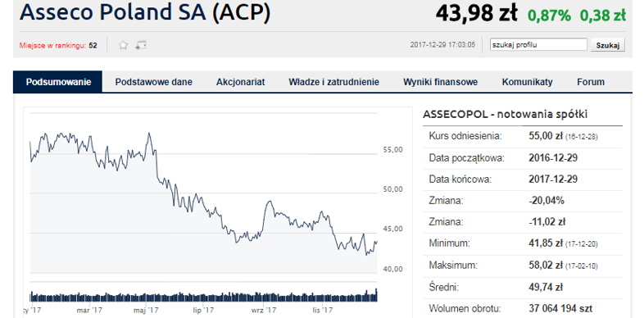Open the Komunikaty tab
This screenshot has height=318, width=644.
click(528, 82)
